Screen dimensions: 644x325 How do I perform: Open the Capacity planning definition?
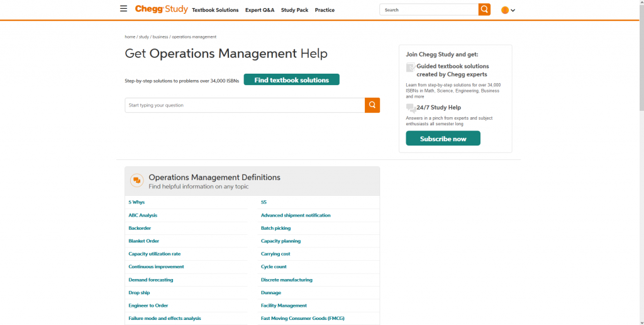click(280, 241)
